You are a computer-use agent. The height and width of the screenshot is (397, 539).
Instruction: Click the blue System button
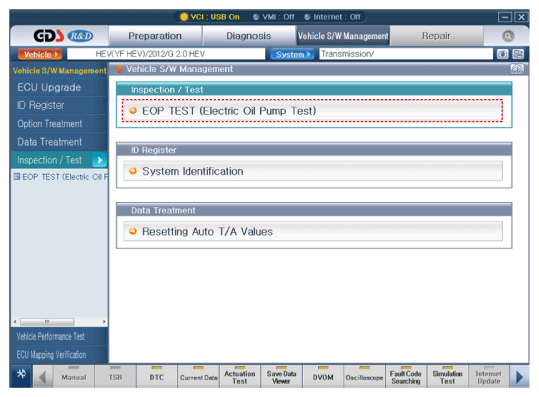click(292, 54)
